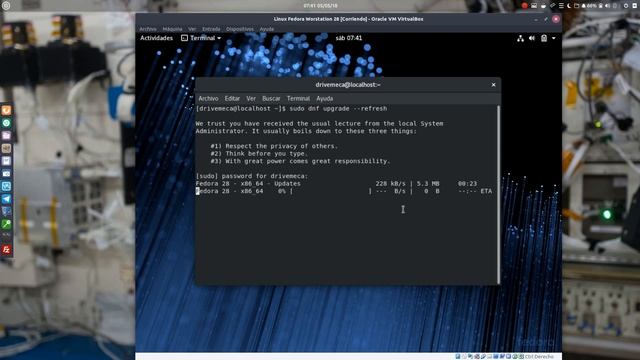Open the FileZilla icon in the host dock

pyautogui.click(x=6, y=249)
